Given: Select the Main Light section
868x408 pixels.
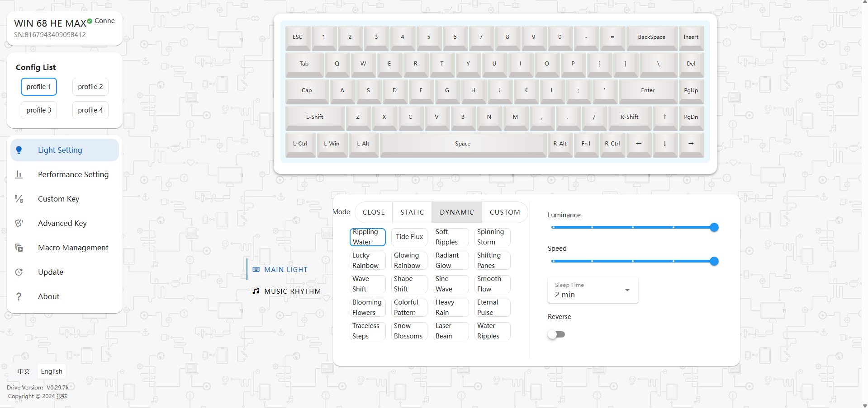Looking at the screenshot, I should tap(285, 269).
